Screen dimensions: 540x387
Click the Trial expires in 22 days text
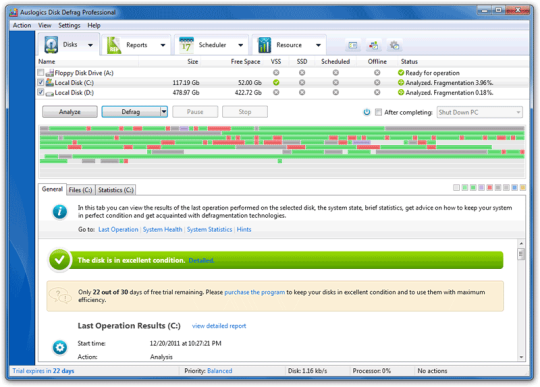[x=43, y=371]
